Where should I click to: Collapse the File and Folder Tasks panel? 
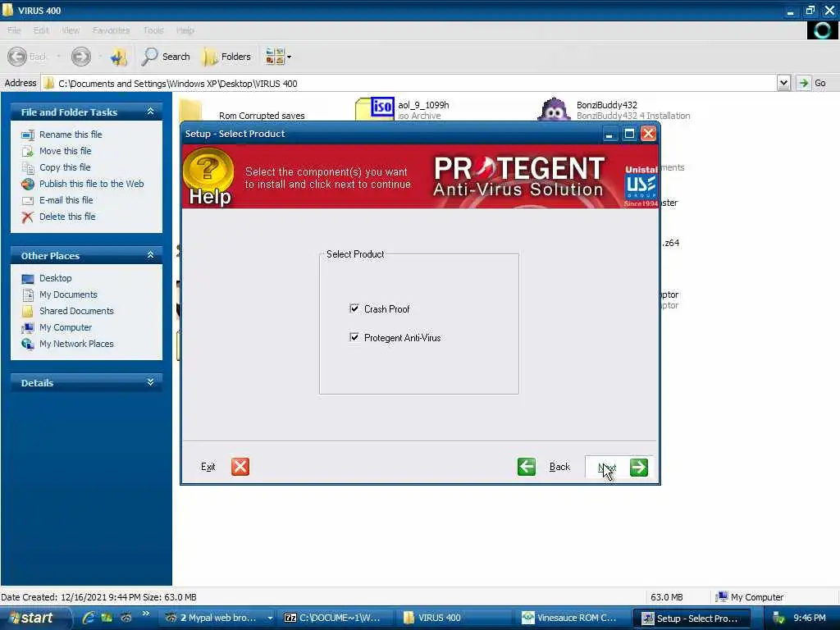[x=151, y=112]
